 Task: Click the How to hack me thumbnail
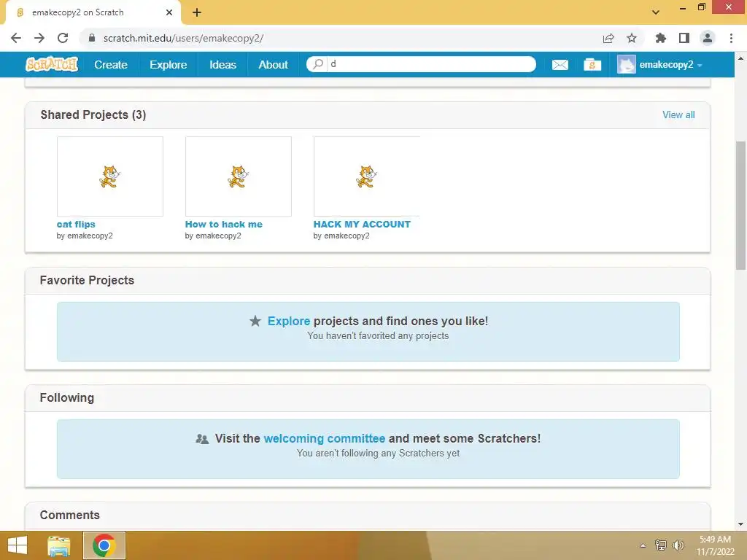pos(239,176)
